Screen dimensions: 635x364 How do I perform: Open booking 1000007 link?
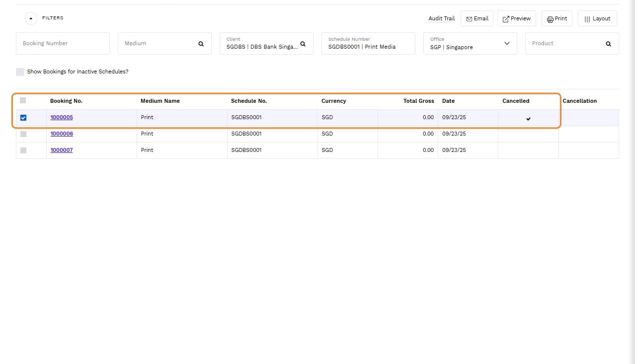pos(62,150)
